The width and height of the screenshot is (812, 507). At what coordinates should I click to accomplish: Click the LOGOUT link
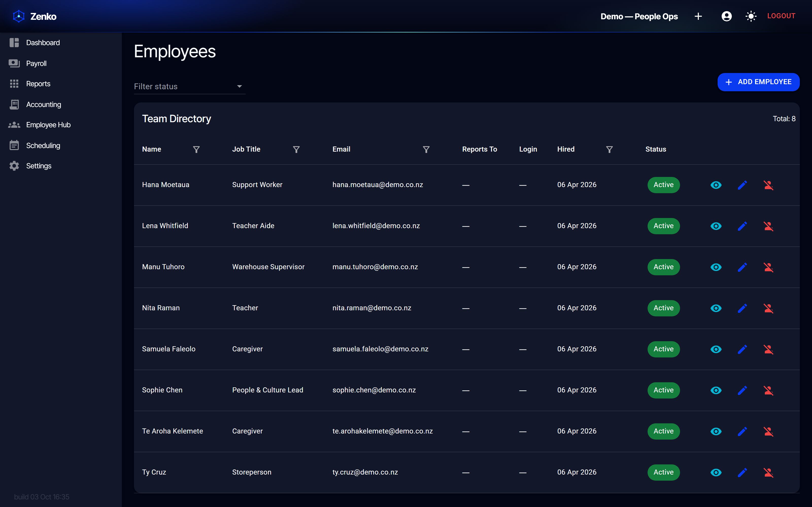pyautogui.click(x=781, y=16)
